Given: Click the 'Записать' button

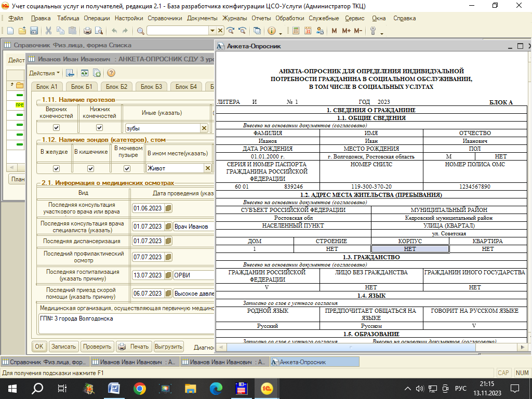Looking at the screenshot, I should pos(64,347).
